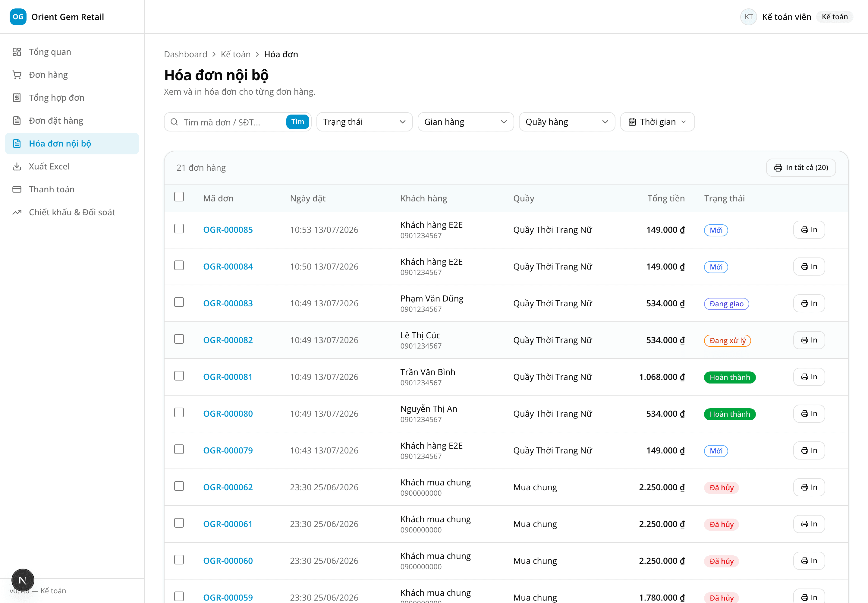
Task: Check the box for order OGR-000080
Action: click(179, 412)
